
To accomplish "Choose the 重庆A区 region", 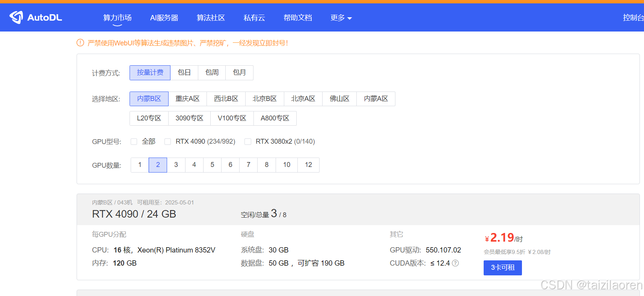I will [x=187, y=99].
